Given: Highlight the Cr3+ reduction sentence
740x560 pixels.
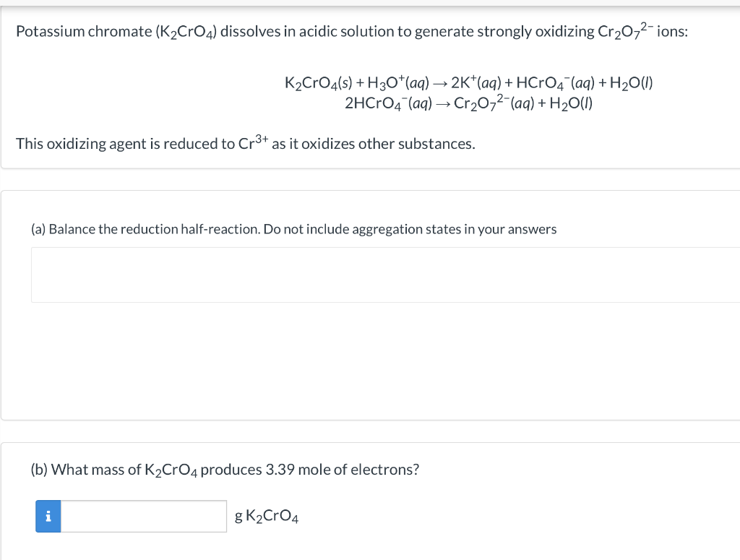Looking at the screenshot, I should [x=246, y=143].
